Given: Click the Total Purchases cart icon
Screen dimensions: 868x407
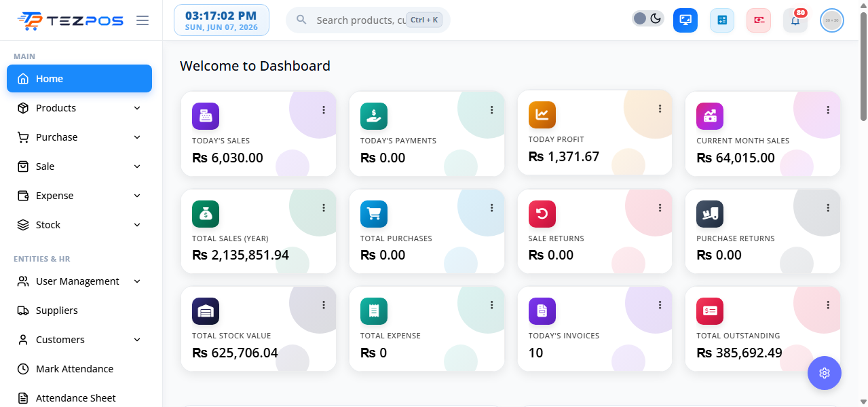Looking at the screenshot, I should coord(374,214).
